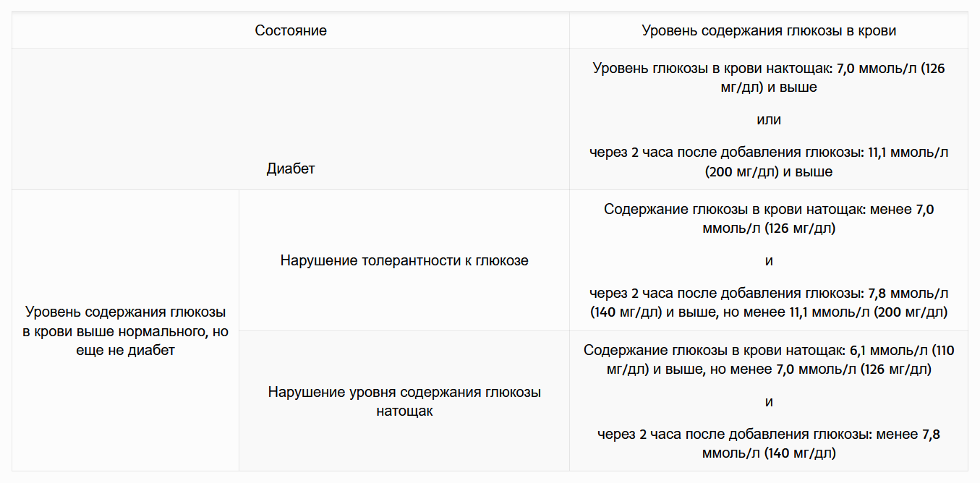Click the 'и' in the glucose tolerance row
Viewport: 980px width, 483px height.
[769, 261]
